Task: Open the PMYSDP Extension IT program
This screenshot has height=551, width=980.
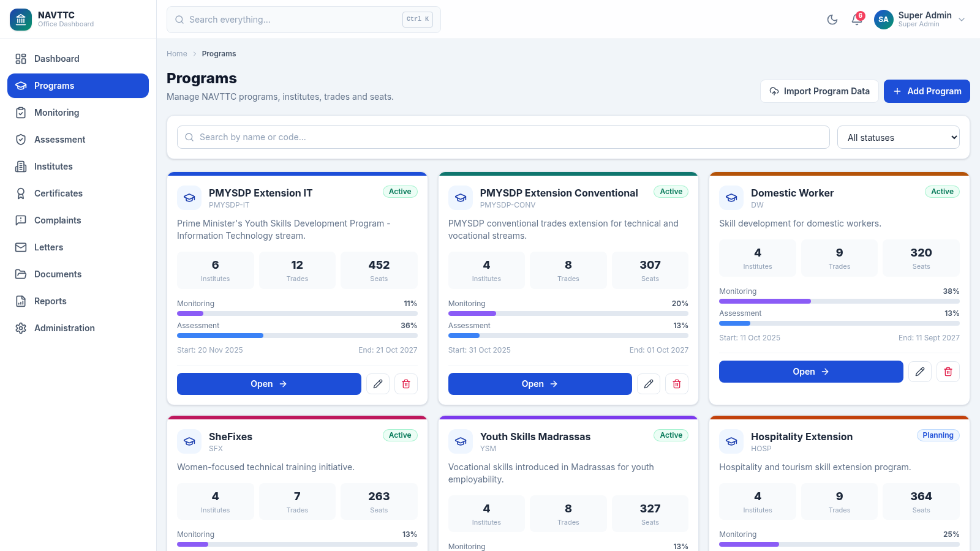Action: point(269,384)
